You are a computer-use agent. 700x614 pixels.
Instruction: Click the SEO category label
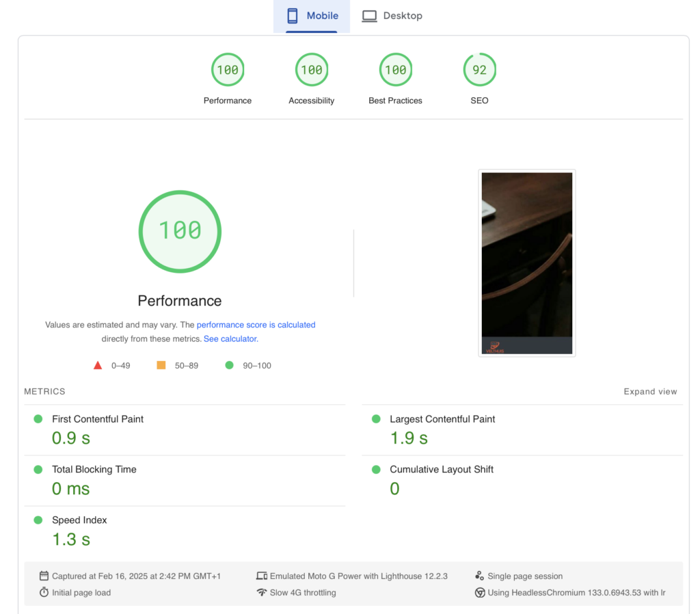[x=479, y=101]
